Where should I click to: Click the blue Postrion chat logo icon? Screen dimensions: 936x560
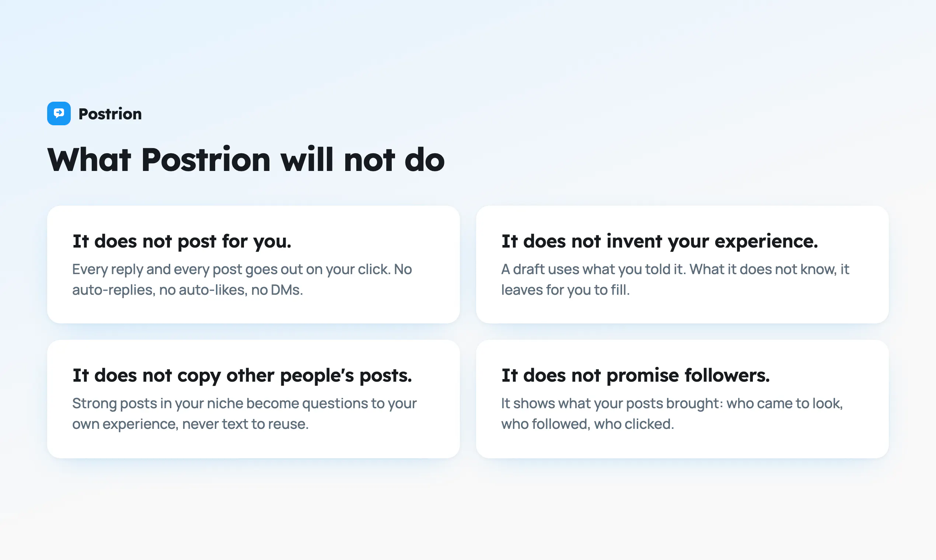point(59,113)
